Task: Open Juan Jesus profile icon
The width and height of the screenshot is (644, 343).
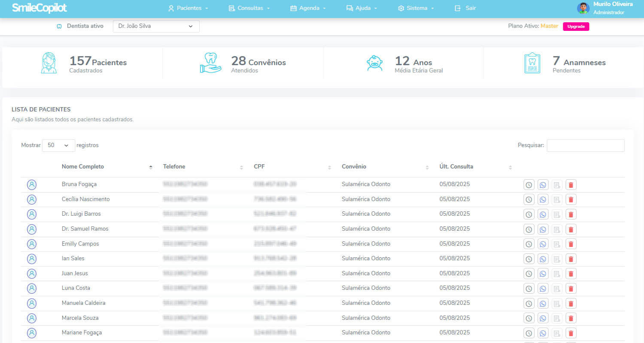Action: point(32,274)
